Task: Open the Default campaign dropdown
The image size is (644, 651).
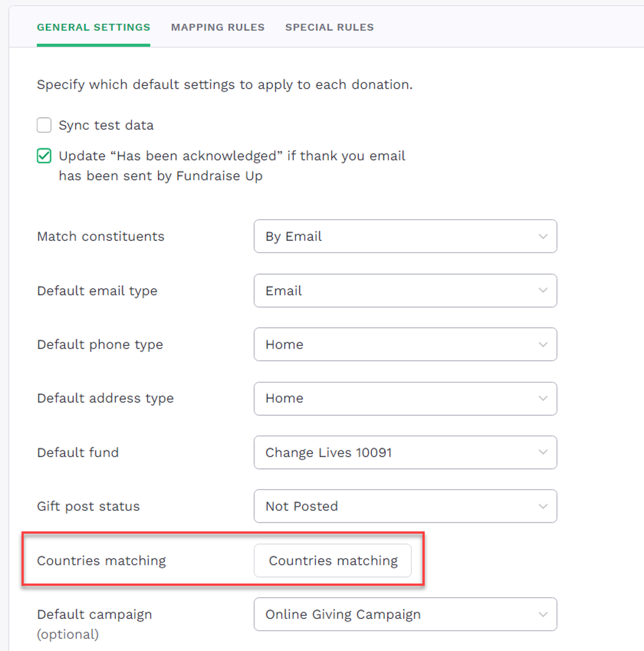Action: point(405,614)
